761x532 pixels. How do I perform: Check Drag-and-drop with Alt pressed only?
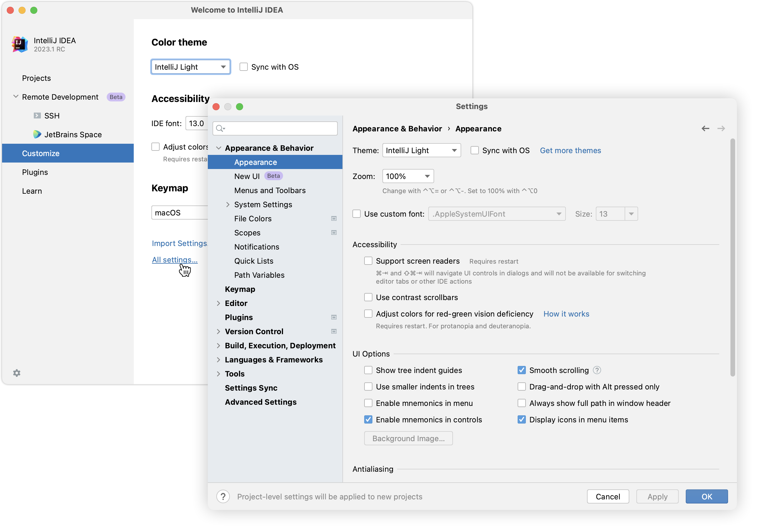522,387
